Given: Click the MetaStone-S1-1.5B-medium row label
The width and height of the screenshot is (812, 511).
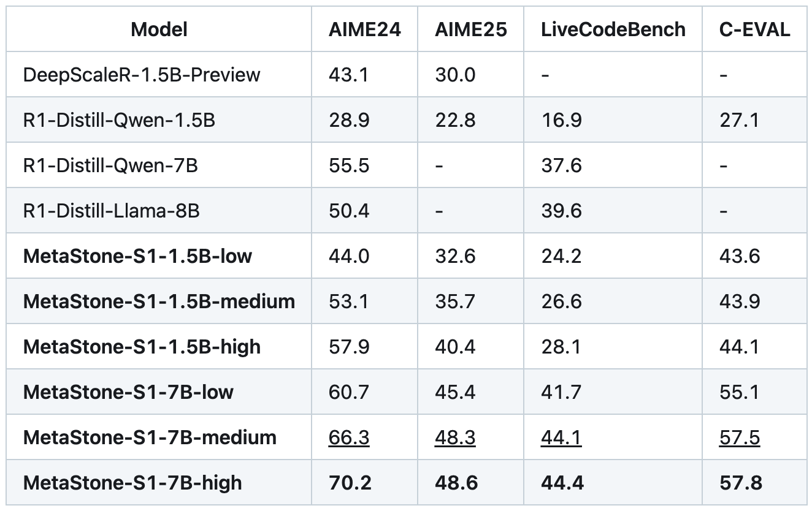Looking at the screenshot, I should point(159,301).
